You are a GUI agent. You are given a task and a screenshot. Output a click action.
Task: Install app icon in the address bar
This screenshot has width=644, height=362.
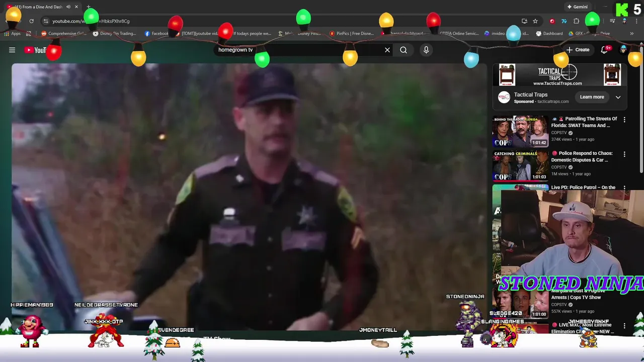[x=525, y=21]
